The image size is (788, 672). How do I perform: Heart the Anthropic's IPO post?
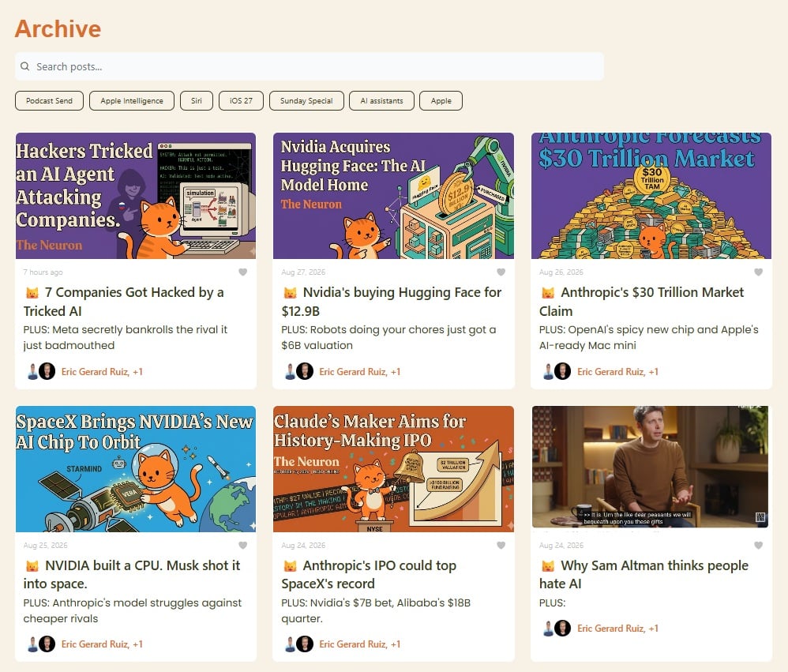(501, 545)
